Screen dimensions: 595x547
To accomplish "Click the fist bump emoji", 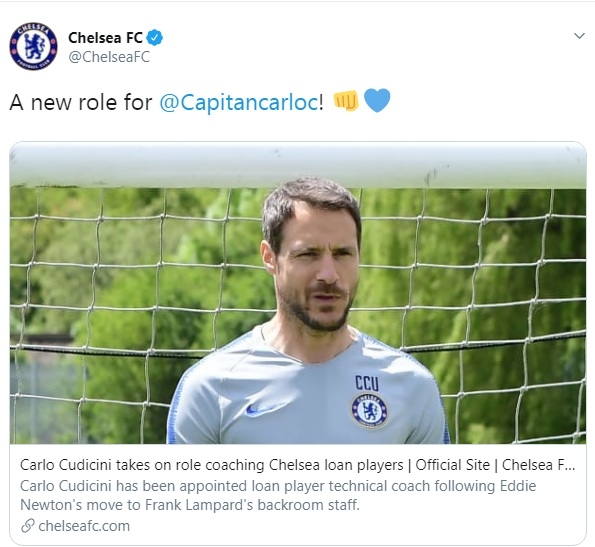I will [x=346, y=101].
